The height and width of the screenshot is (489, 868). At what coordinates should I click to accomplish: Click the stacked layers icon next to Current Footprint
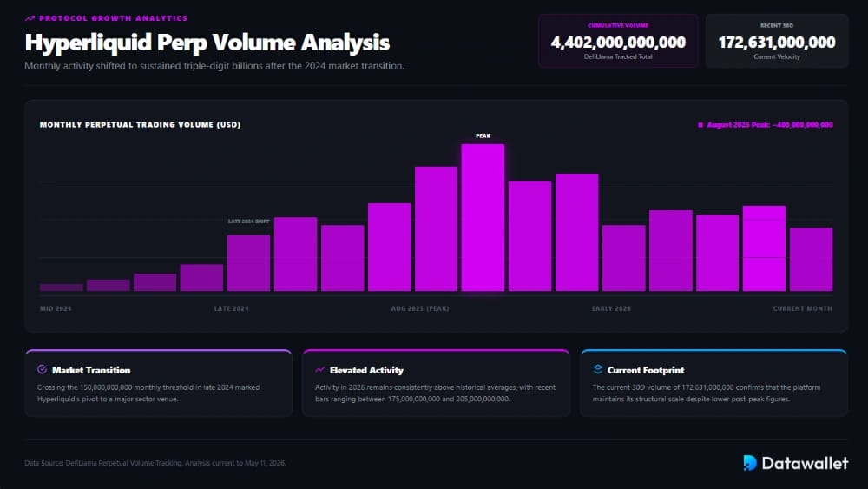click(x=598, y=369)
